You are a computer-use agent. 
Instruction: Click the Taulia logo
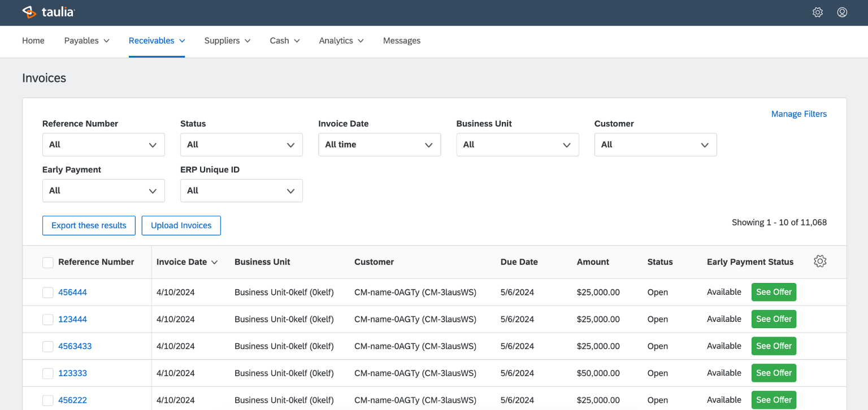(48, 12)
